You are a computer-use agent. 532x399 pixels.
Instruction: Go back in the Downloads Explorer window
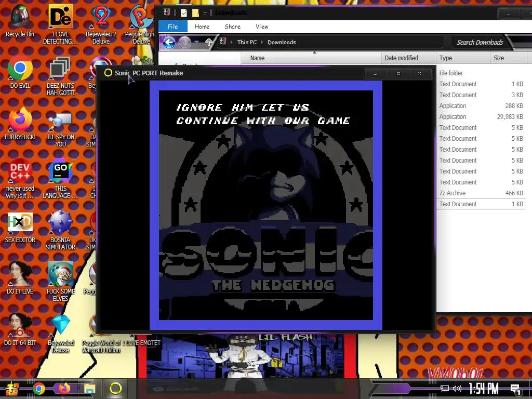coord(169,43)
